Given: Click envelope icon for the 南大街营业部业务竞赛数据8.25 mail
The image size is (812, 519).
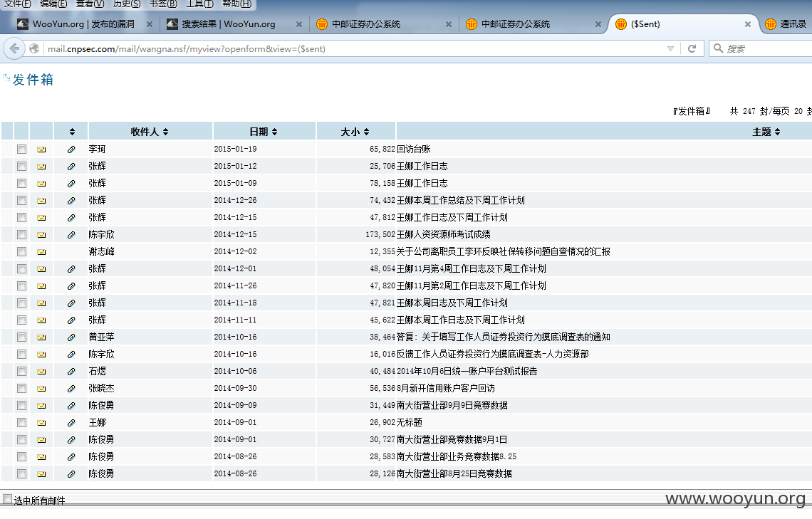Looking at the screenshot, I should point(41,457).
